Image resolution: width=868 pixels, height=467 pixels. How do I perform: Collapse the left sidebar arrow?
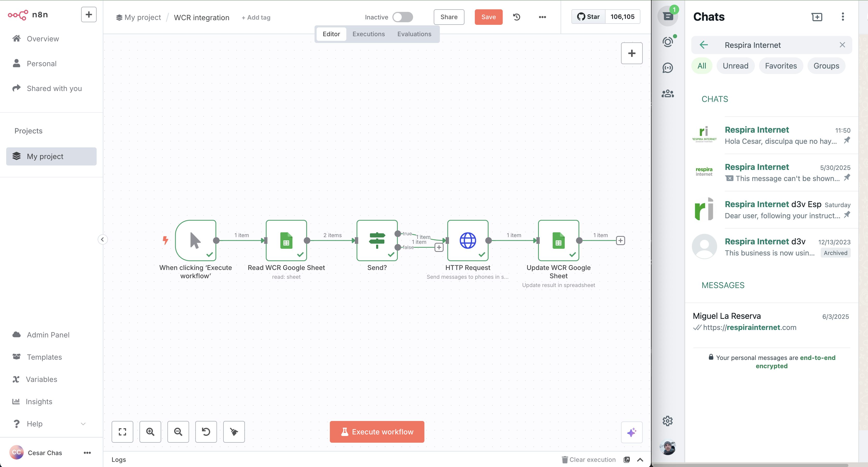point(103,239)
